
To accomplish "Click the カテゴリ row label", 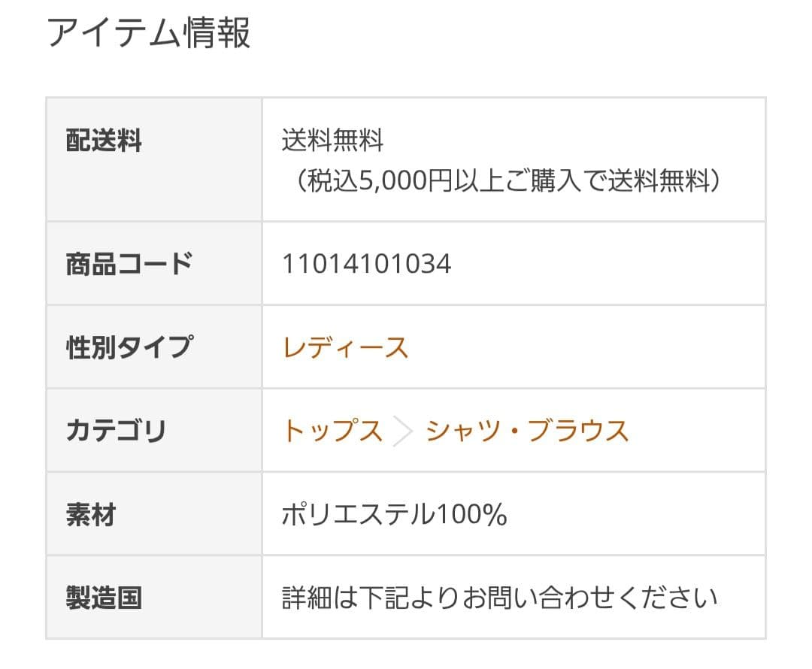I will [x=116, y=431].
